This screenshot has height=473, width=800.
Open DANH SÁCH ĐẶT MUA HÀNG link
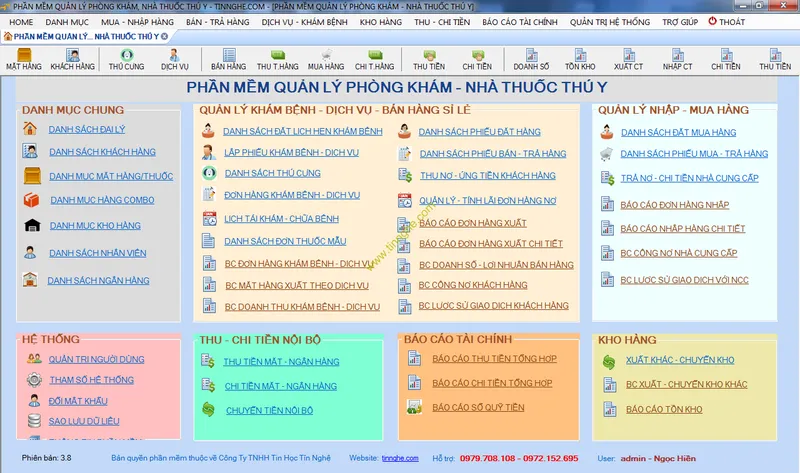[679, 132]
